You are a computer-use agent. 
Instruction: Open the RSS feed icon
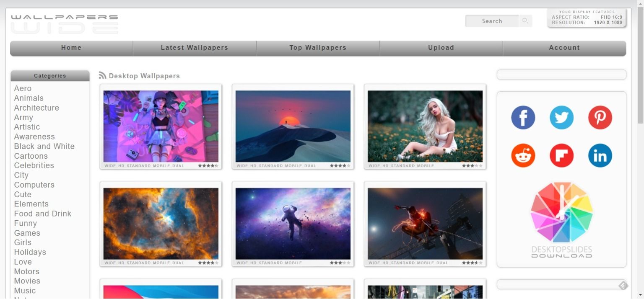[x=103, y=75]
